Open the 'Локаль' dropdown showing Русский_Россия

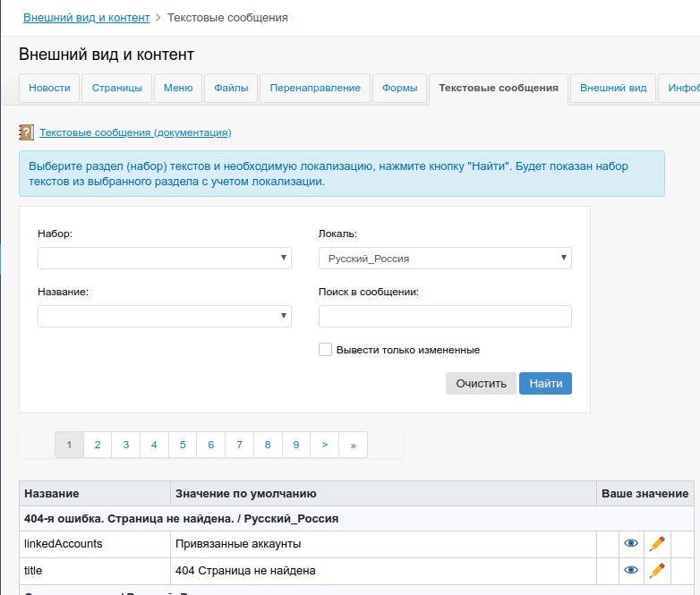click(445, 259)
